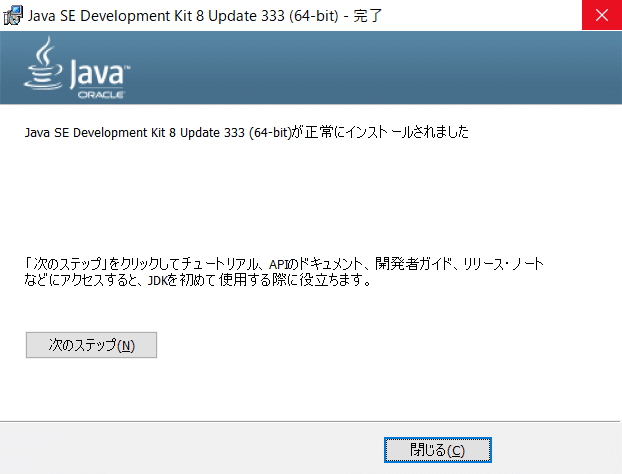Image resolution: width=622 pixels, height=474 pixels.
Task: Click the installer icon in the title bar
Action: coord(13,16)
